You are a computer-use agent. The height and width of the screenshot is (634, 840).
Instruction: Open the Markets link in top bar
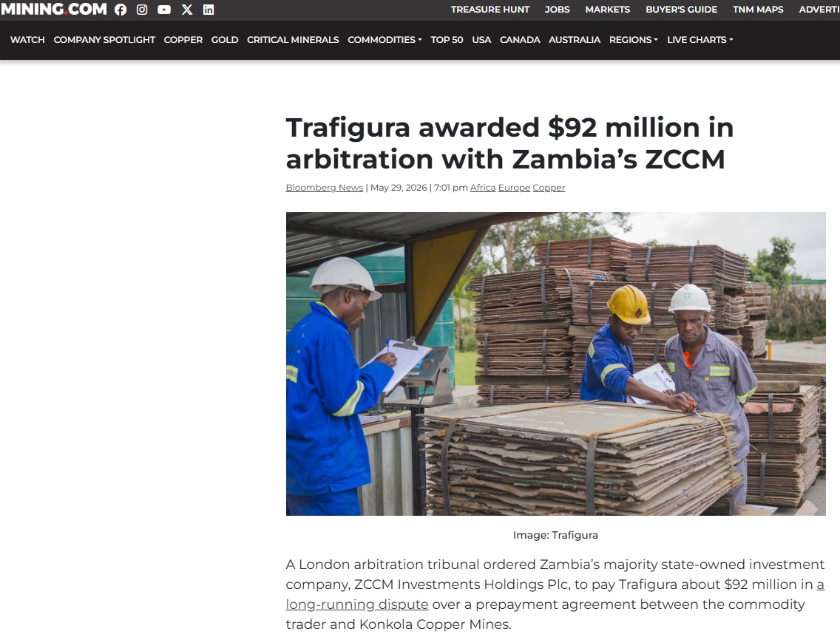[x=608, y=10]
